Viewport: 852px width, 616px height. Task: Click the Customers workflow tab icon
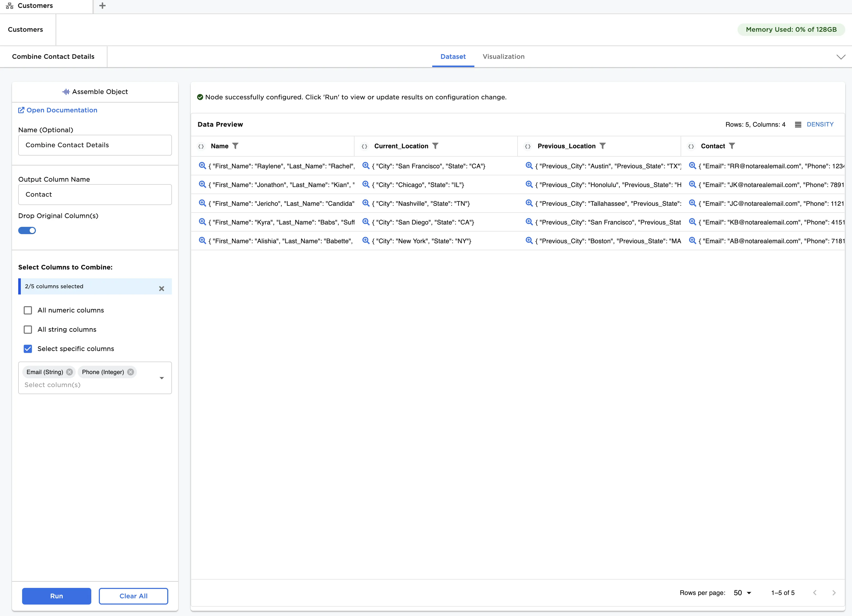10,6
